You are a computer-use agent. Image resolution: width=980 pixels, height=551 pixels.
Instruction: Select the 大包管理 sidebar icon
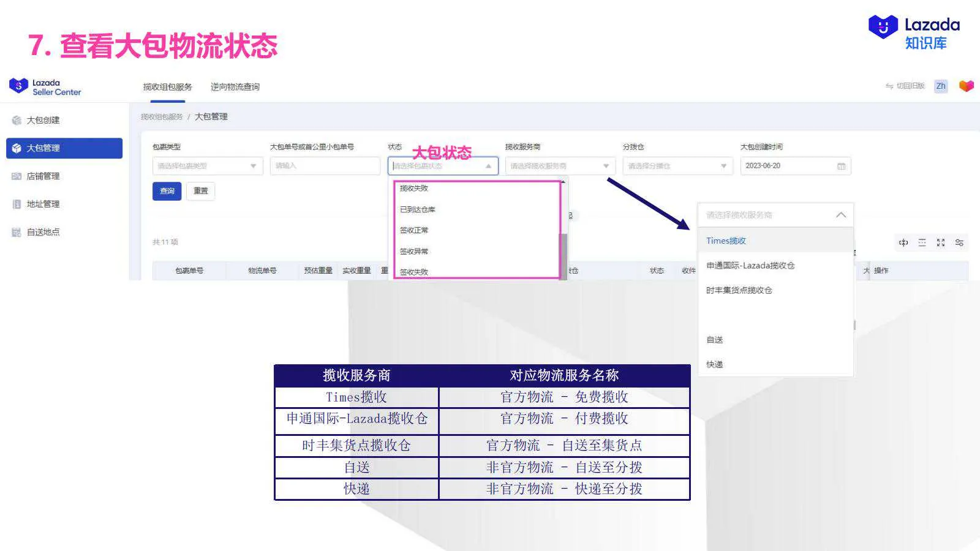pyautogui.click(x=17, y=148)
